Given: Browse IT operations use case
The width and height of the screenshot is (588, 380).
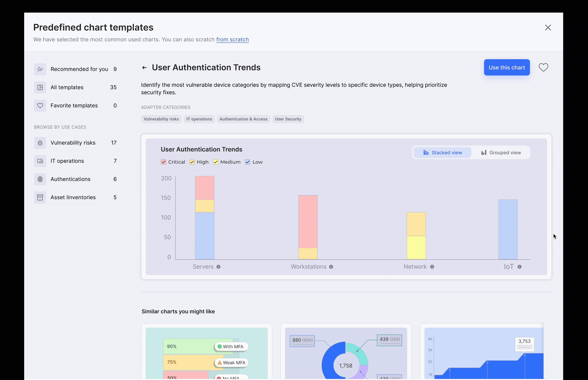Looking at the screenshot, I should pos(76,161).
